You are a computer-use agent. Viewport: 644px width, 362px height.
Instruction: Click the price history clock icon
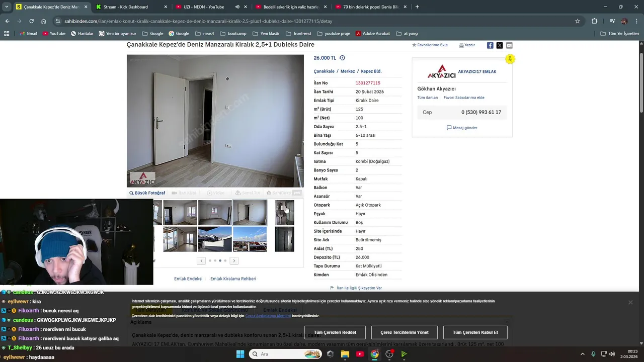pos(342,58)
